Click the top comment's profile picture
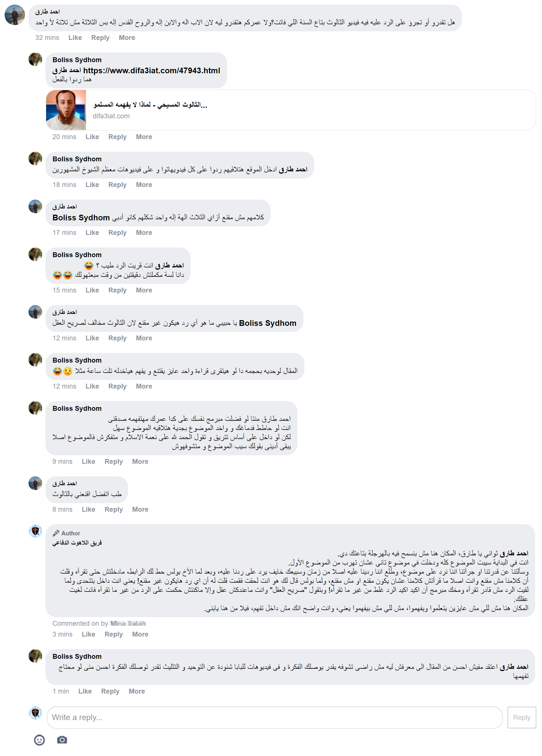This screenshot has width=542, height=756. pyautogui.click(x=15, y=15)
